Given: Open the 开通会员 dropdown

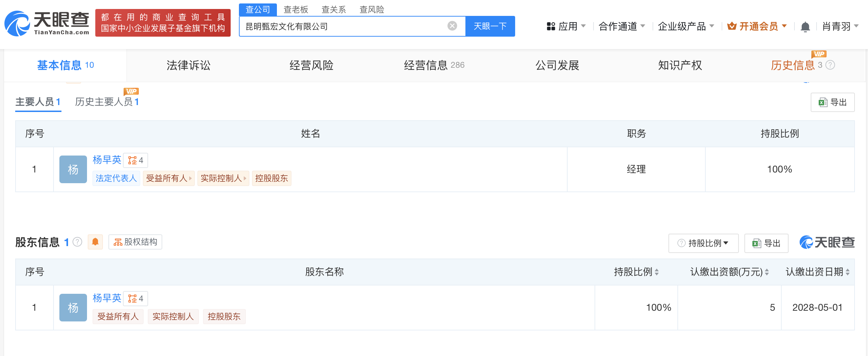Looking at the screenshot, I should point(757,26).
